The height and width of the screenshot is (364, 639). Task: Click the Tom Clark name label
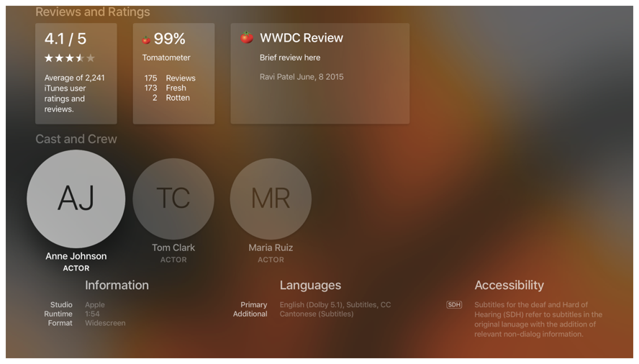tap(173, 247)
